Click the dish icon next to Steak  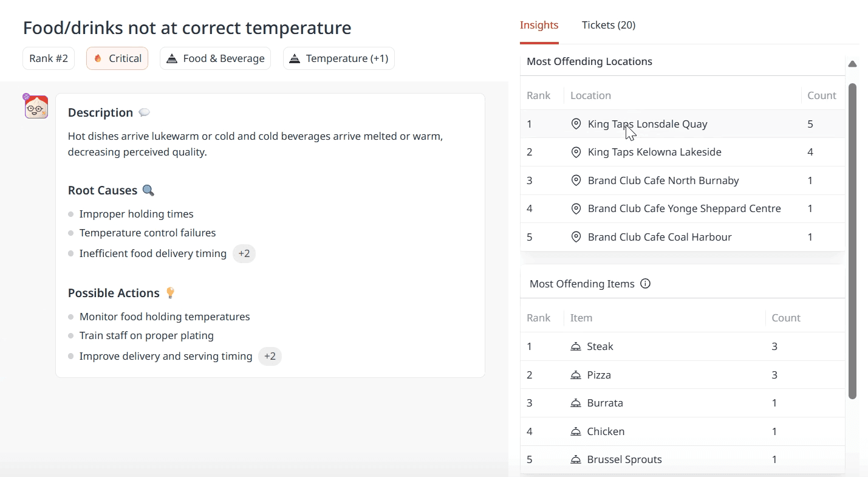(576, 346)
